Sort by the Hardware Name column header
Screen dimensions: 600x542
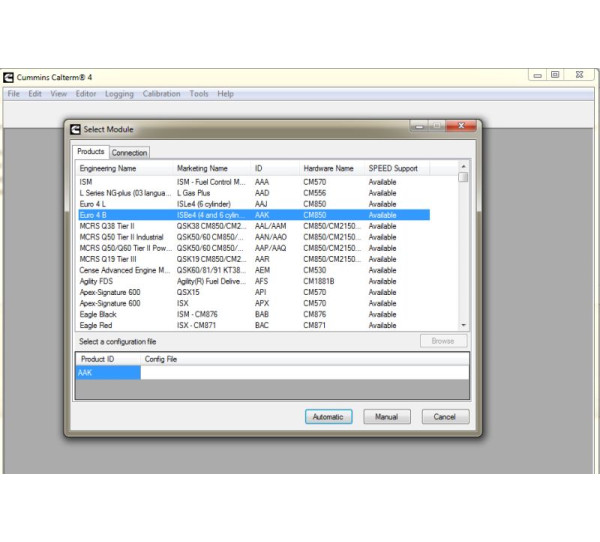coord(328,168)
